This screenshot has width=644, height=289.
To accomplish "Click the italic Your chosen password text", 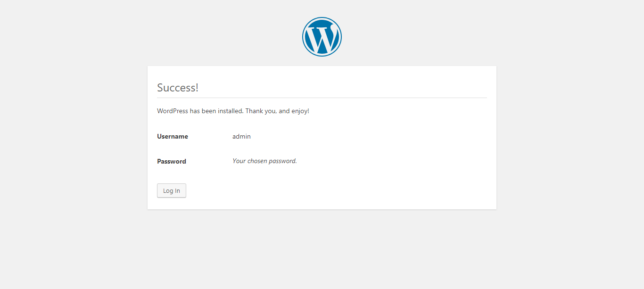I will pyautogui.click(x=264, y=161).
